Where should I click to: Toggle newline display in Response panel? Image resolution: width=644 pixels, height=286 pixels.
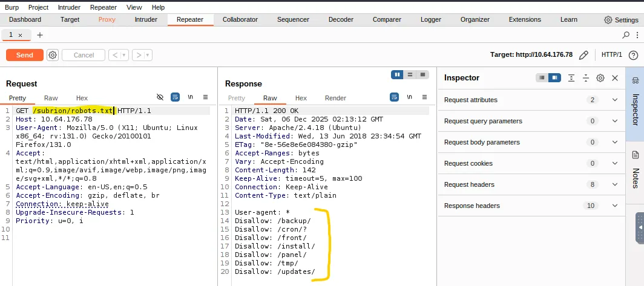410,97
